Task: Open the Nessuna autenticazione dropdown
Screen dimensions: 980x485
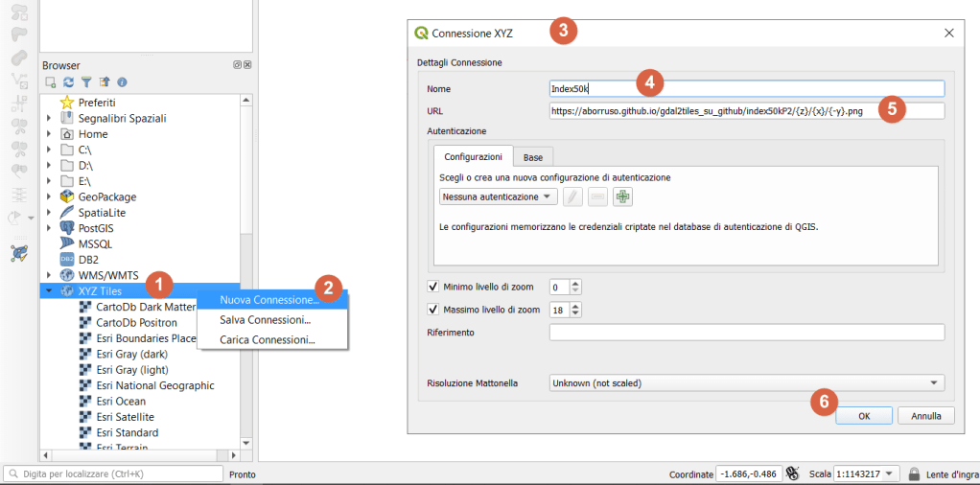Action: click(499, 196)
